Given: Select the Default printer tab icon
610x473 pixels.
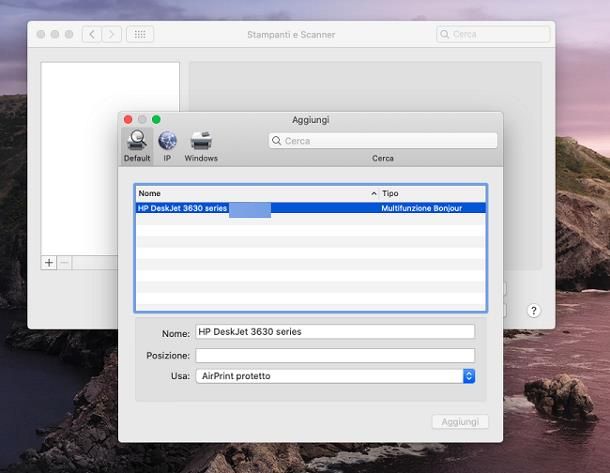Looking at the screenshot, I should [x=137, y=146].
